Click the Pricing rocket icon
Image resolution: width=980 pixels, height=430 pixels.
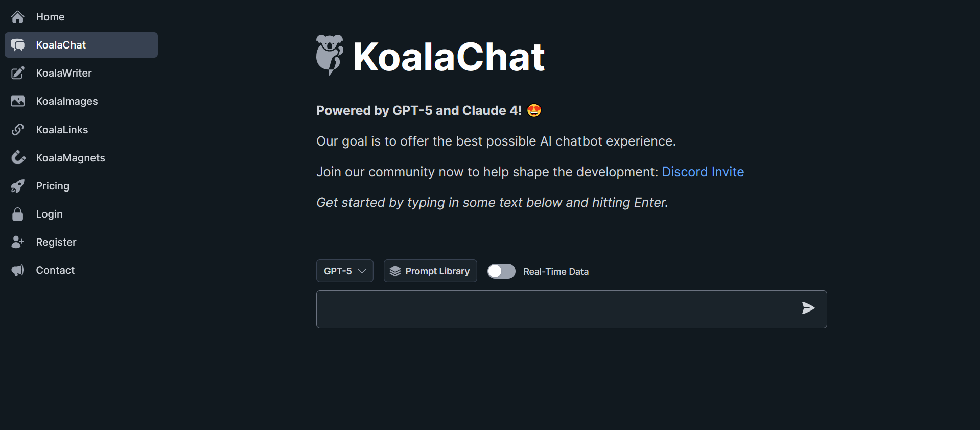17,186
